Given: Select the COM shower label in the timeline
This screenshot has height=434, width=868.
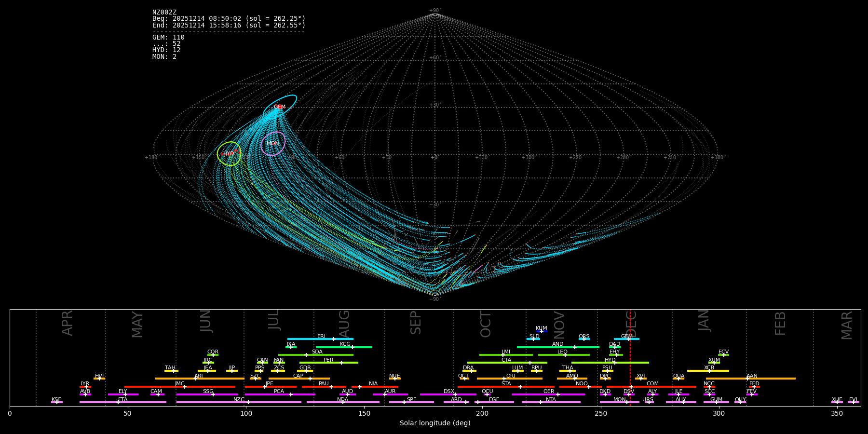Looking at the screenshot, I should [652, 383].
